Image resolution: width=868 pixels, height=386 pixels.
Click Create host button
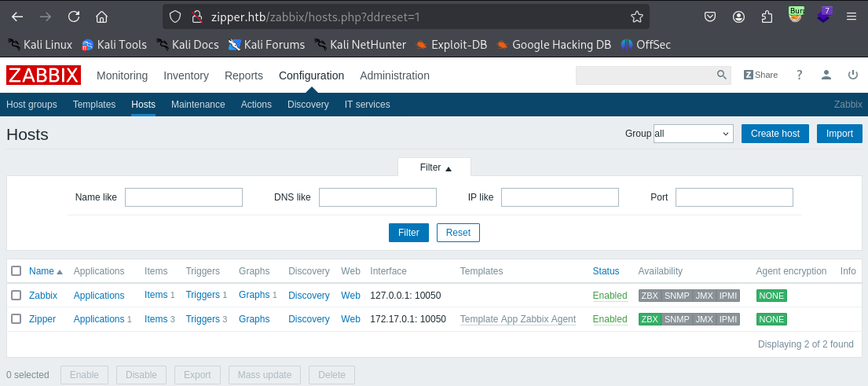pos(775,134)
